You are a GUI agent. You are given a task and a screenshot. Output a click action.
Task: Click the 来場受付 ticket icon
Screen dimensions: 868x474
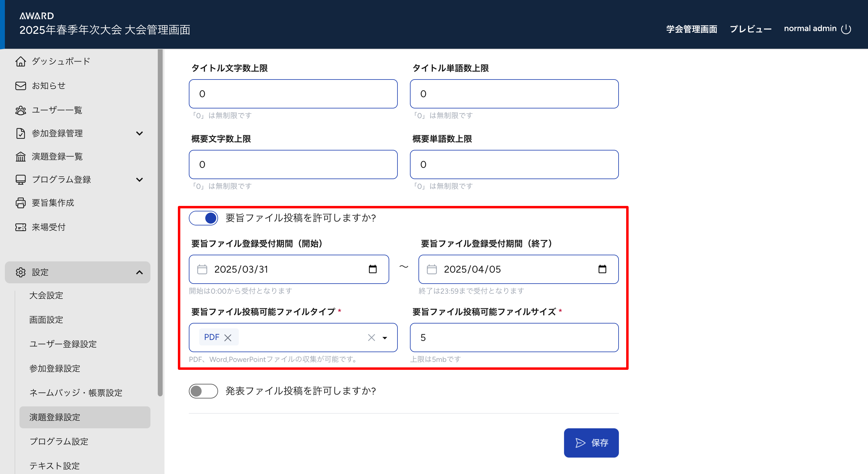click(20, 227)
